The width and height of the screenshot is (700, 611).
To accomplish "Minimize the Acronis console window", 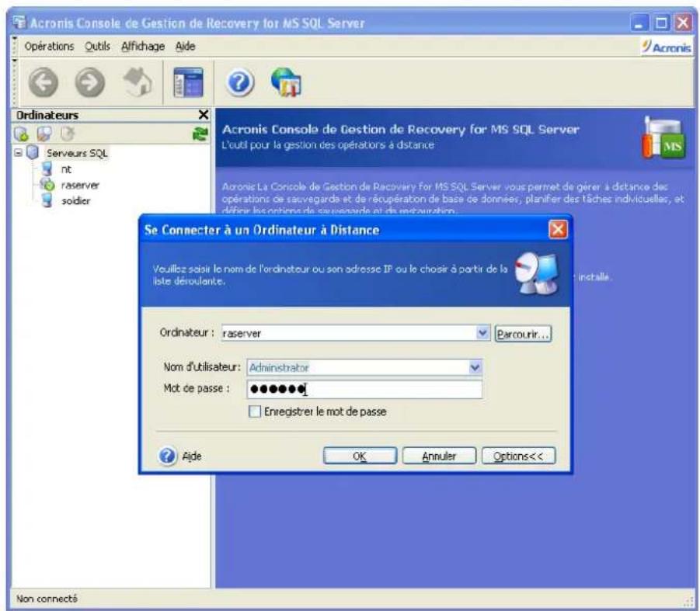I will [x=639, y=23].
